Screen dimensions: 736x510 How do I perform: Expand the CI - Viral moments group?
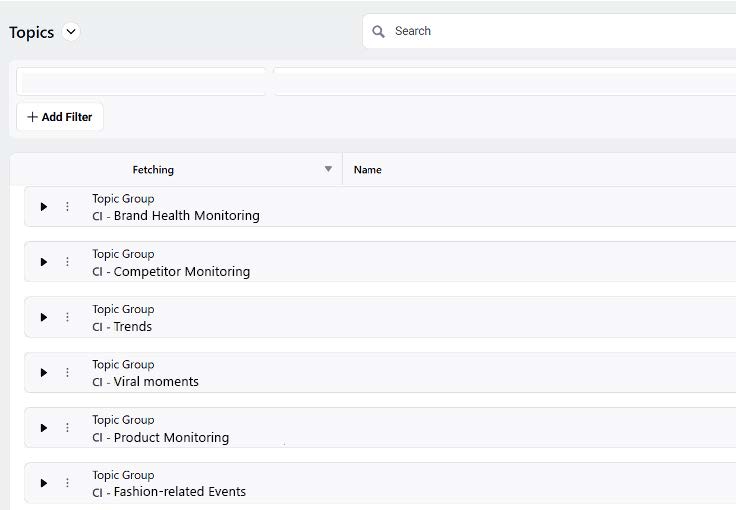tap(44, 373)
